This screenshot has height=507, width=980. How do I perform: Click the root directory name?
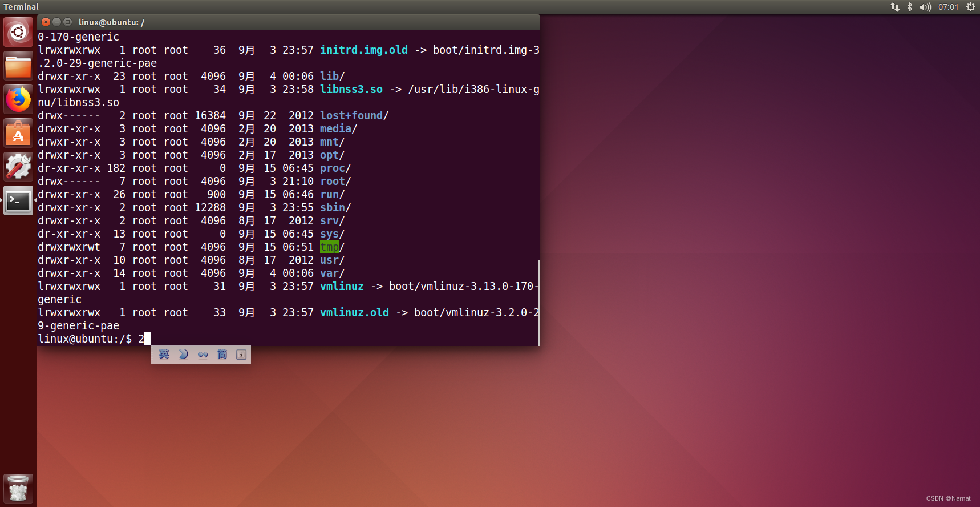coord(333,182)
